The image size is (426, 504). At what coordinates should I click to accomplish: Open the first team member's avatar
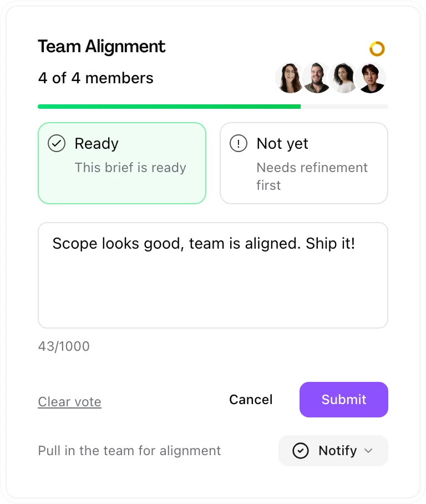[x=290, y=78]
